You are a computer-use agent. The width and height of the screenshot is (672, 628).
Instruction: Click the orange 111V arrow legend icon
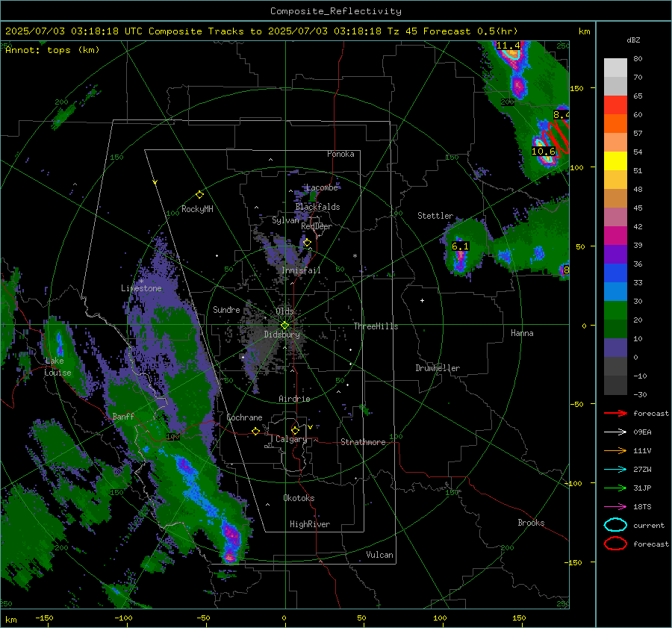615,450
